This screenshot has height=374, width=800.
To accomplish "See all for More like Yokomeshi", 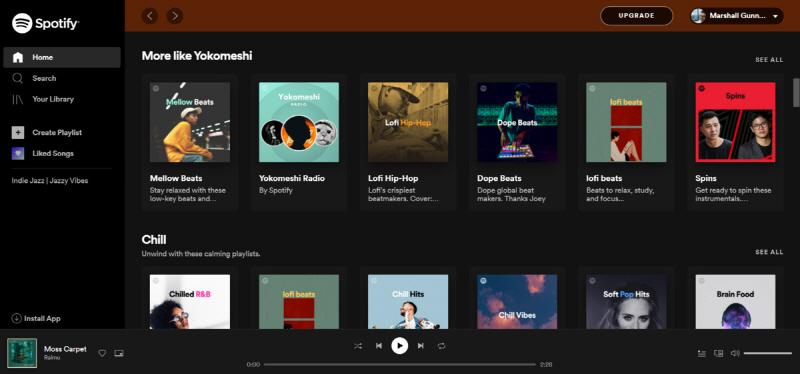I will [769, 60].
